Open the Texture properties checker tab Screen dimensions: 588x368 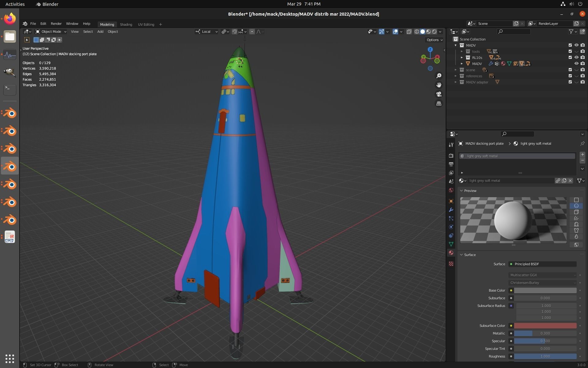(x=451, y=264)
